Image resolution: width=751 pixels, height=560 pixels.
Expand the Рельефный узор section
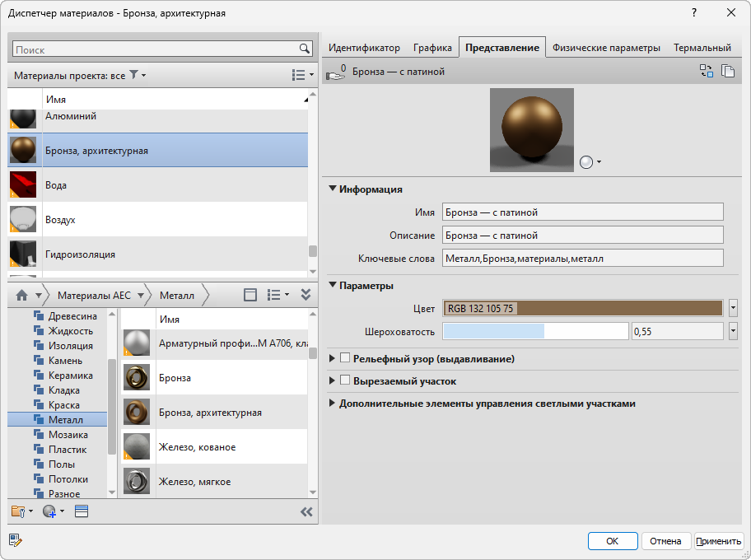(332, 358)
